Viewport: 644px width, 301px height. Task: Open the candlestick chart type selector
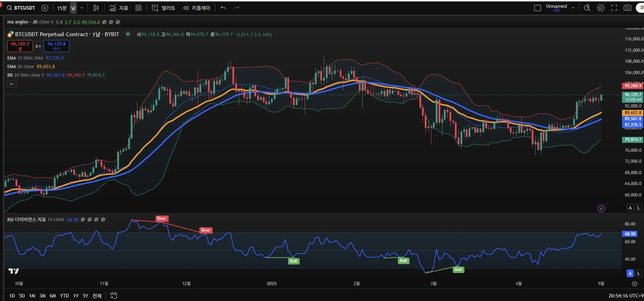pyautogui.click(x=96, y=8)
